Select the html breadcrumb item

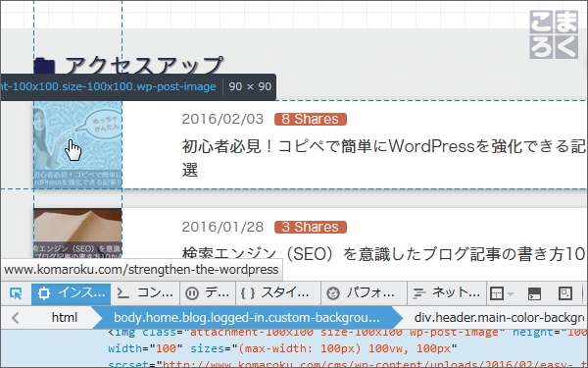point(65,318)
